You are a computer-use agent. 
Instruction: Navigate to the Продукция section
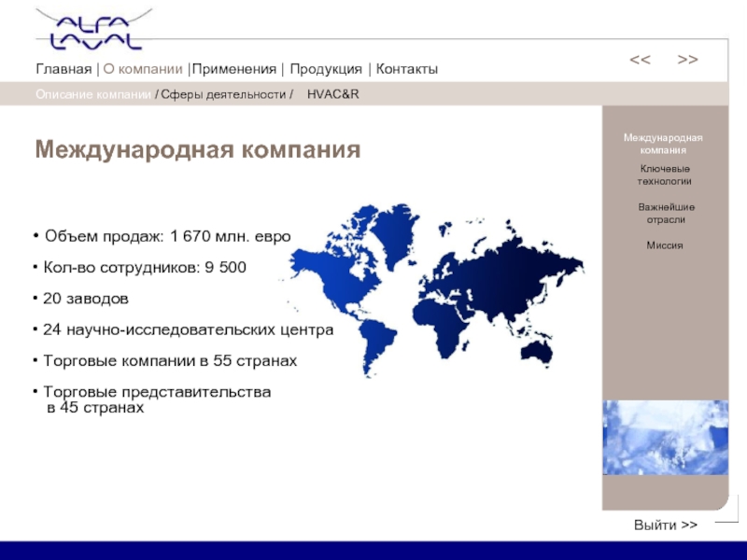[x=326, y=70]
